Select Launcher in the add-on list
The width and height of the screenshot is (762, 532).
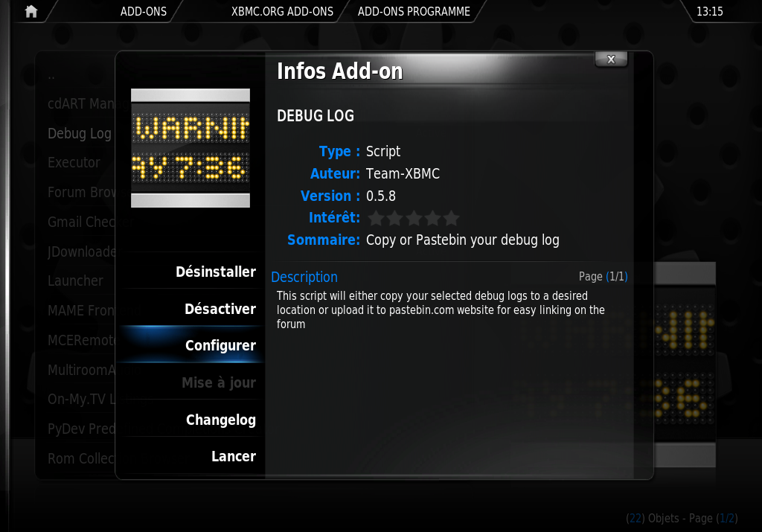[75, 281]
